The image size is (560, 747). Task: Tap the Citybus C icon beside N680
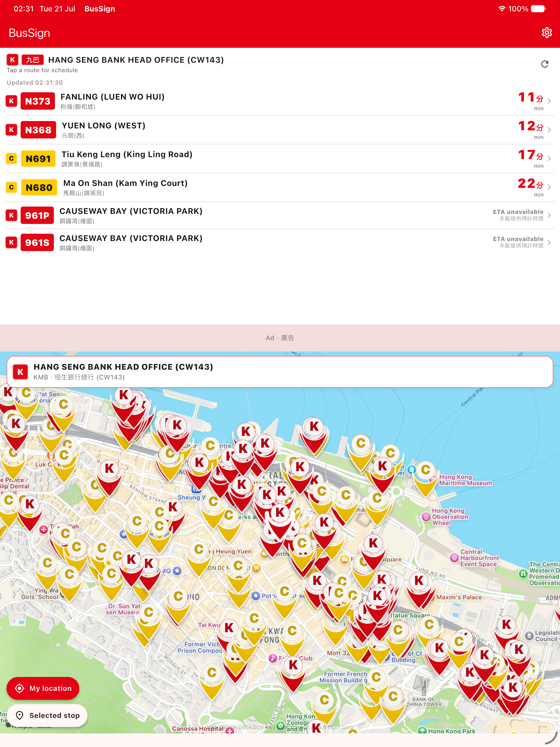click(11, 187)
